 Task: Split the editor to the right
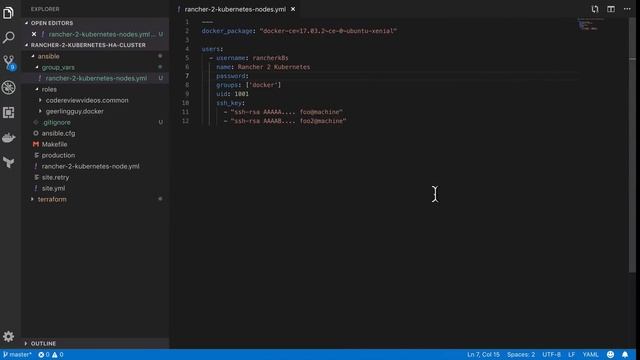pos(611,9)
